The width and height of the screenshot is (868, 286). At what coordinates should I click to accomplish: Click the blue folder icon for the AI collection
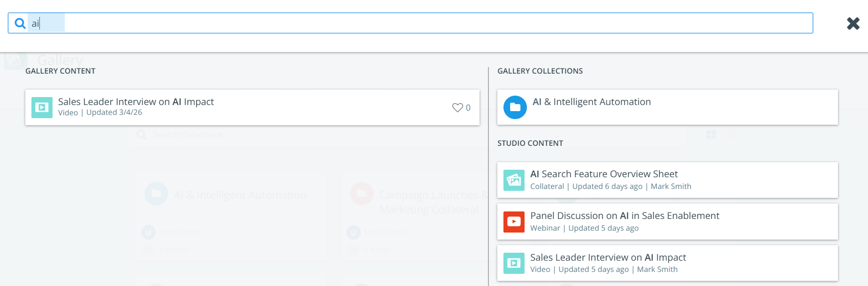click(x=515, y=107)
